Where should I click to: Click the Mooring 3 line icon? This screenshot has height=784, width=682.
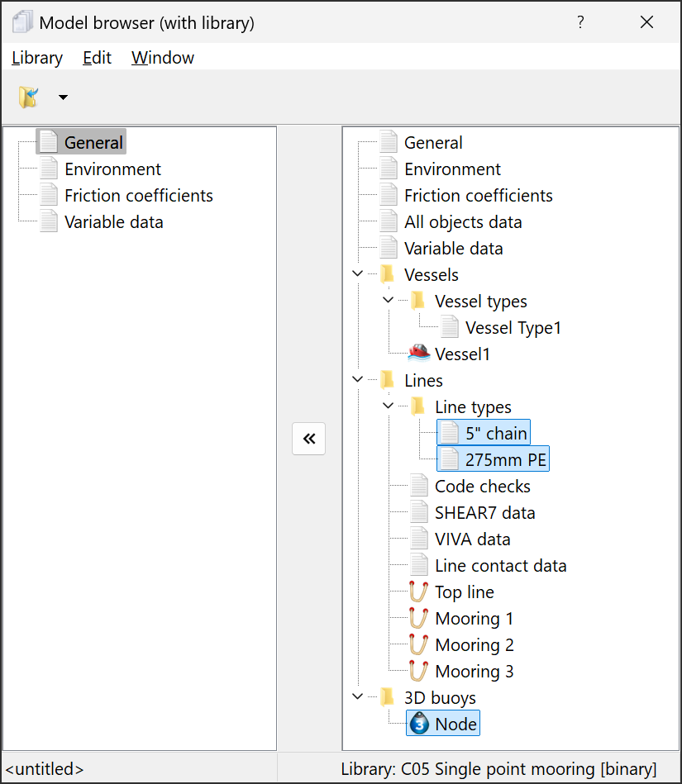(x=419, y=672)
